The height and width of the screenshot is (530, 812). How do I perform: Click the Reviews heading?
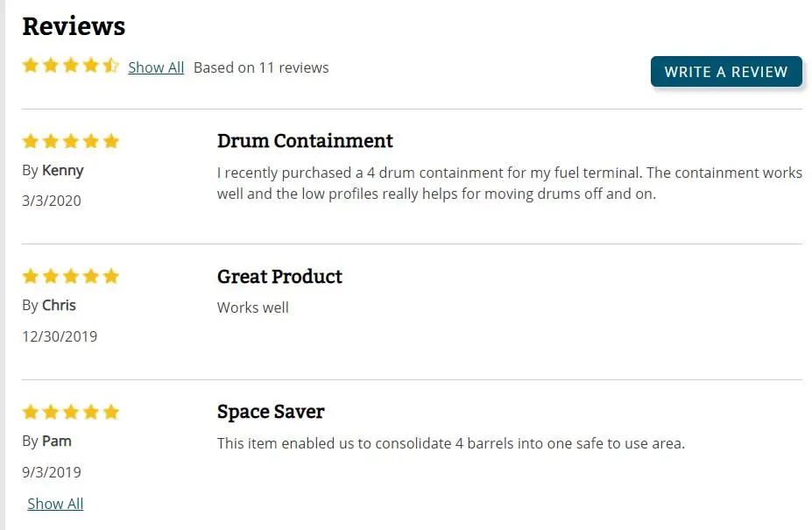pos(74,26)
